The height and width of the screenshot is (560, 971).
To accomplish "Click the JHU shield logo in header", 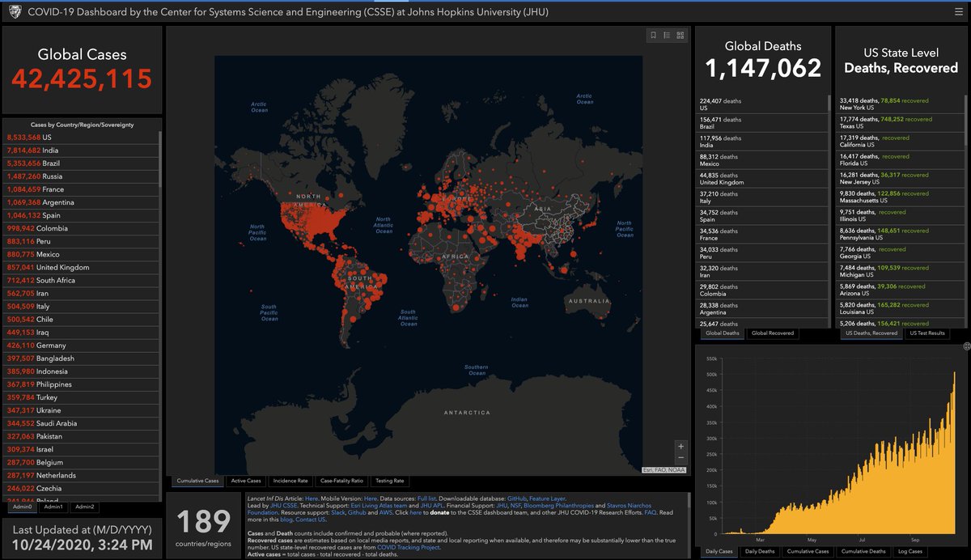I will point(14,12).
